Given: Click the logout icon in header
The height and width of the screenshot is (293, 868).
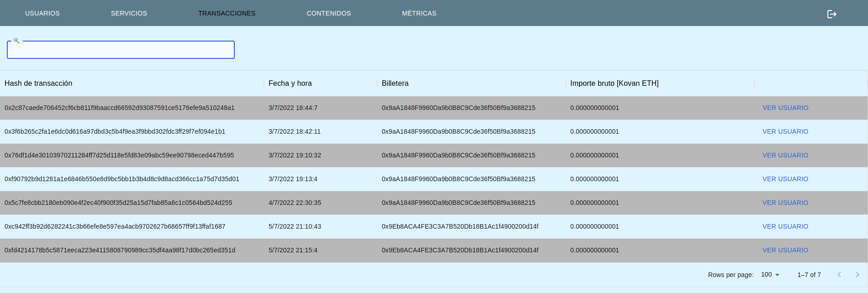Looking at the screenshot, I should [832, 14].
